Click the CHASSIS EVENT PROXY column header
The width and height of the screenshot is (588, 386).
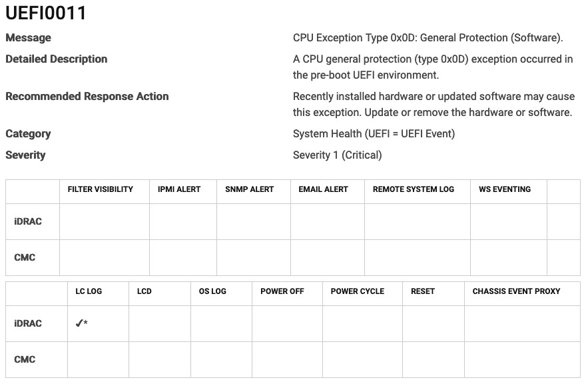tap(516, 291)
